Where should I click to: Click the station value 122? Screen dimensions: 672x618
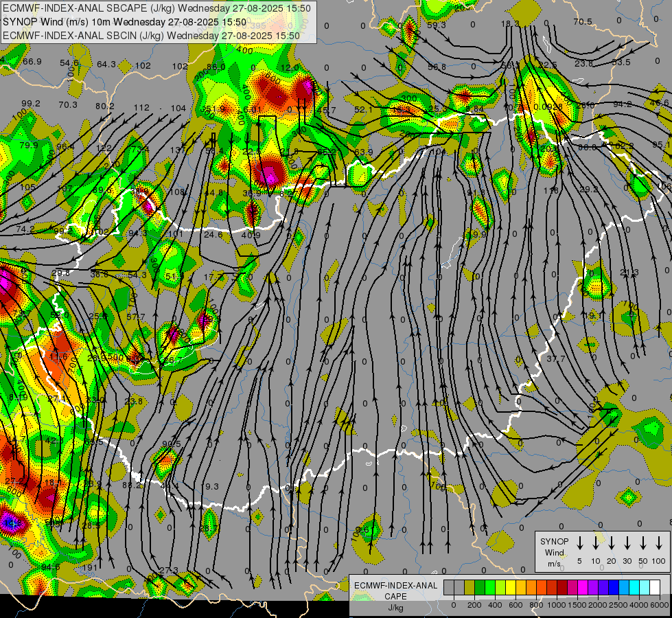(x=104, y=148)
